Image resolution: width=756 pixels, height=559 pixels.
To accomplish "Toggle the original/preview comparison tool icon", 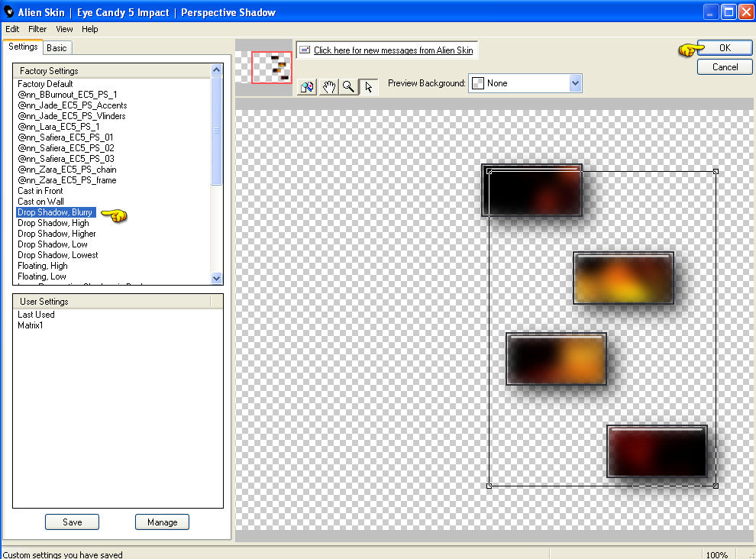I will pyautogui.click(x=307, y=87).
